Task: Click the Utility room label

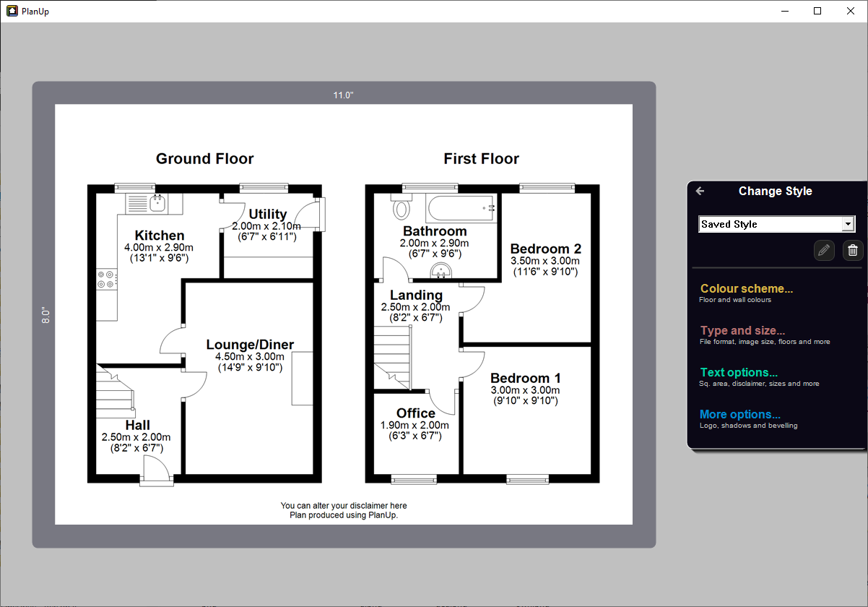Action: click(x=268, y=215)
